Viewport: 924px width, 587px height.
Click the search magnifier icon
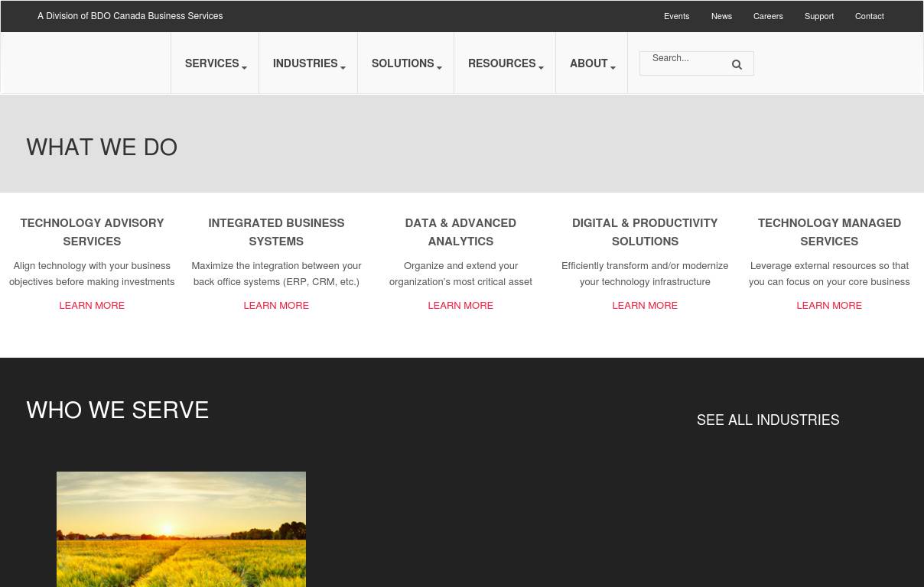[x=737, y=65]
